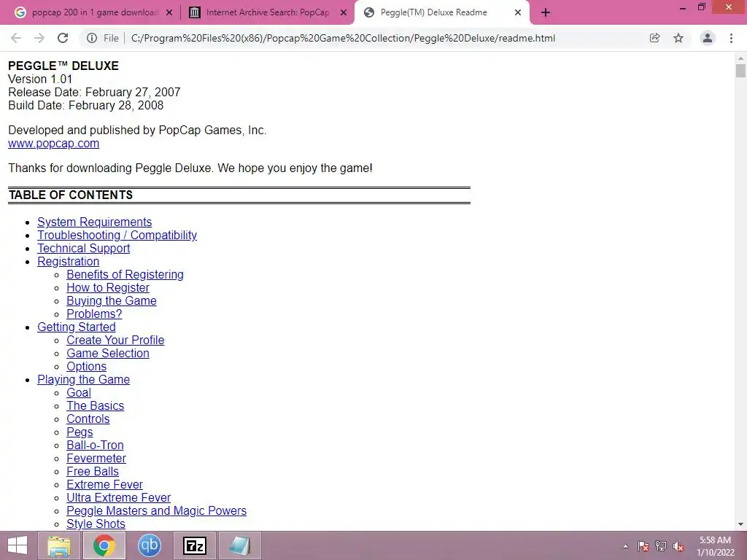Click the page scrollbar down arrow
Image resolution: width=747 pixels, height=560 pixels.
740,524
